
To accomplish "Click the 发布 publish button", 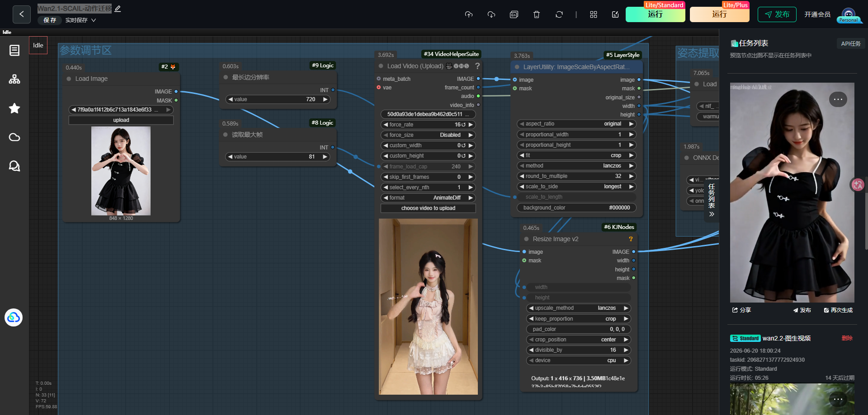I will pos(777,14).
